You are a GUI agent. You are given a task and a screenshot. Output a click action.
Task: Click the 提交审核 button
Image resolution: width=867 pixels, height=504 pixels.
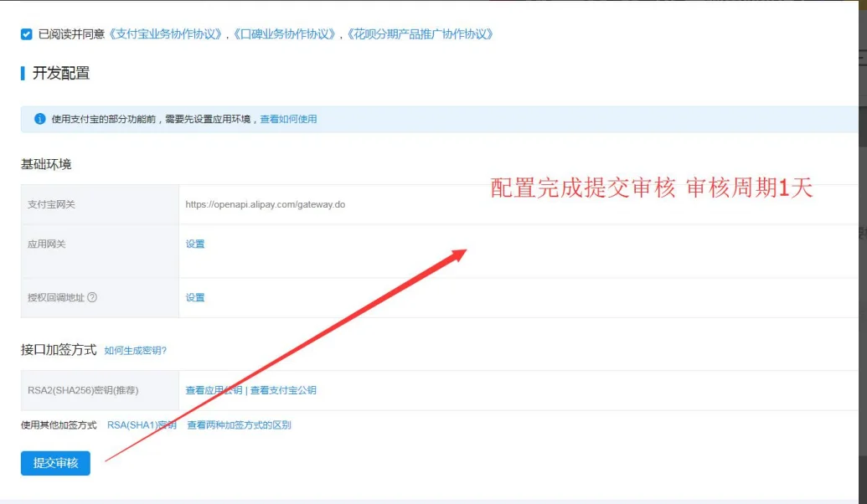pos(55,463)
